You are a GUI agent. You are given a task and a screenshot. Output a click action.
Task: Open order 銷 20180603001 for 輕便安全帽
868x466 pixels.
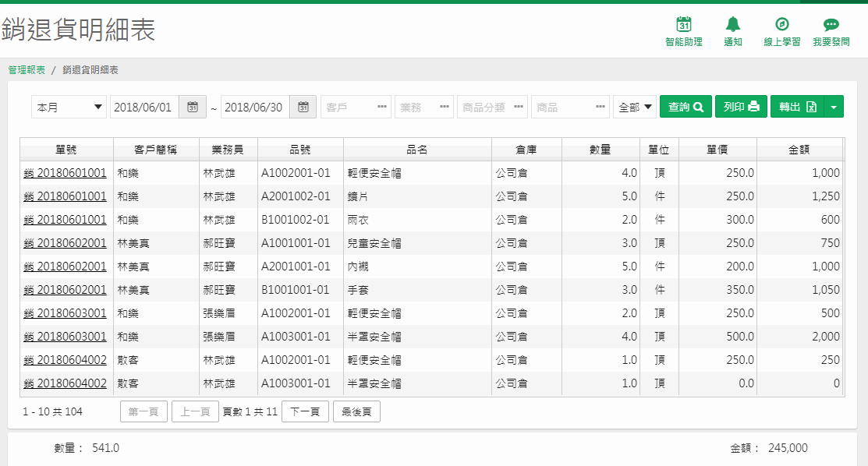tap(65, 313)
